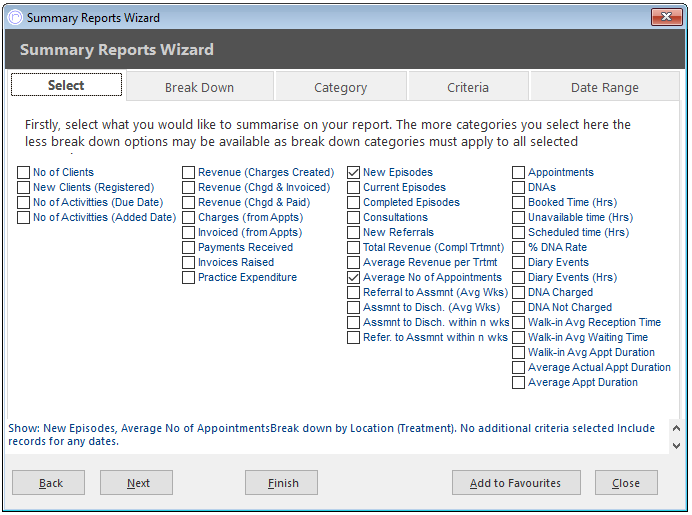Click Add to Favourites button
The height and width of the screenshot is (515, 692).
click(516, 483)
